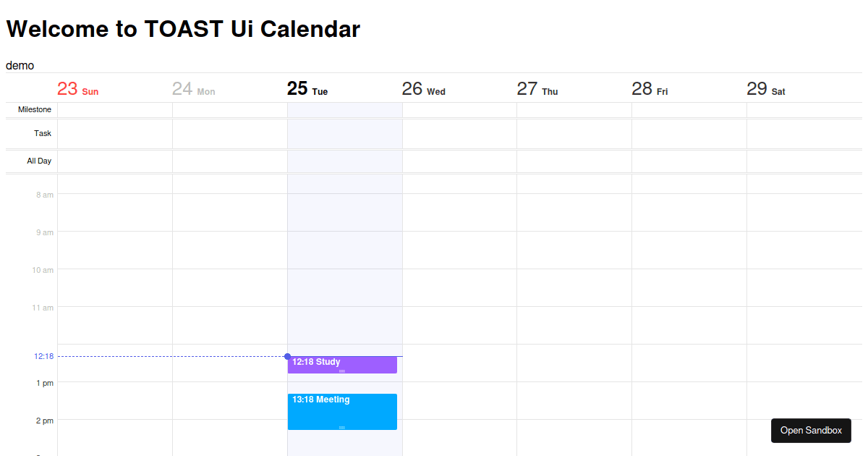The width and height of the screenshot is (868, 456).
Task: Select the Sunday 23 column header
Action: click(x=77, y=88)
